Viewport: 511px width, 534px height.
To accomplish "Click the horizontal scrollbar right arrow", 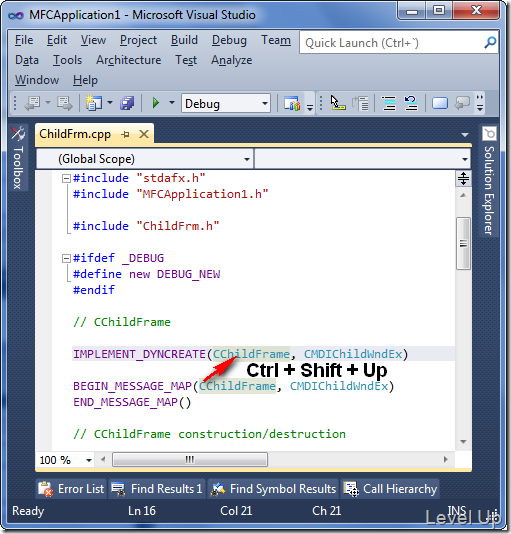I will 446,459.
